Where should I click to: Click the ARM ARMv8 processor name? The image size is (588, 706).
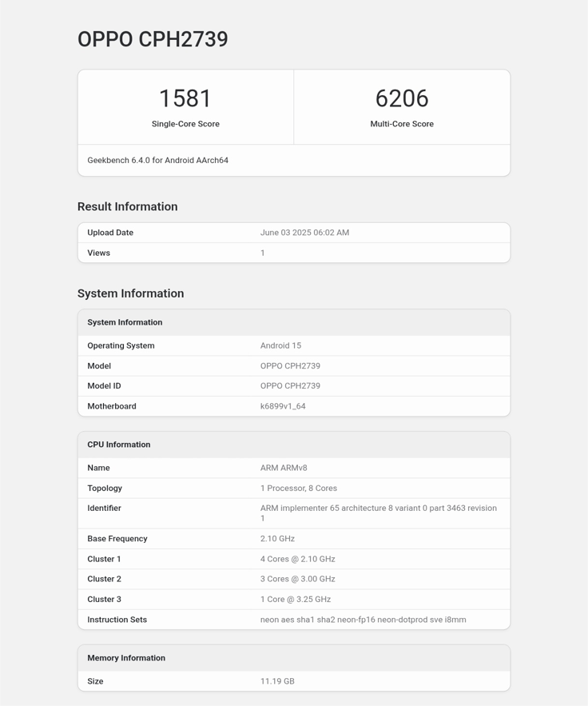[284, 468]
